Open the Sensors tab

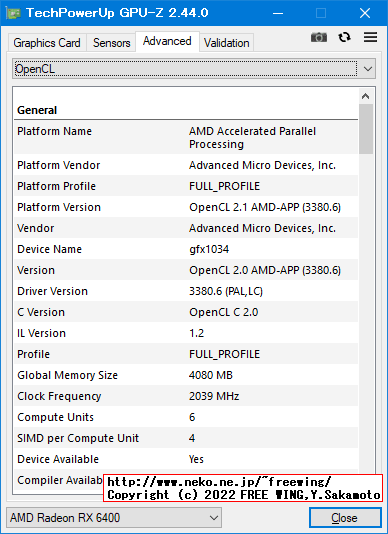(111, 43)
